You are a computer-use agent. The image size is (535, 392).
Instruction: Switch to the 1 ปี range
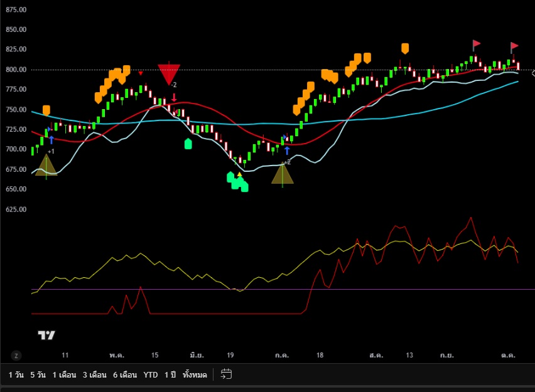pyautogui.click(x=170, y=374)
